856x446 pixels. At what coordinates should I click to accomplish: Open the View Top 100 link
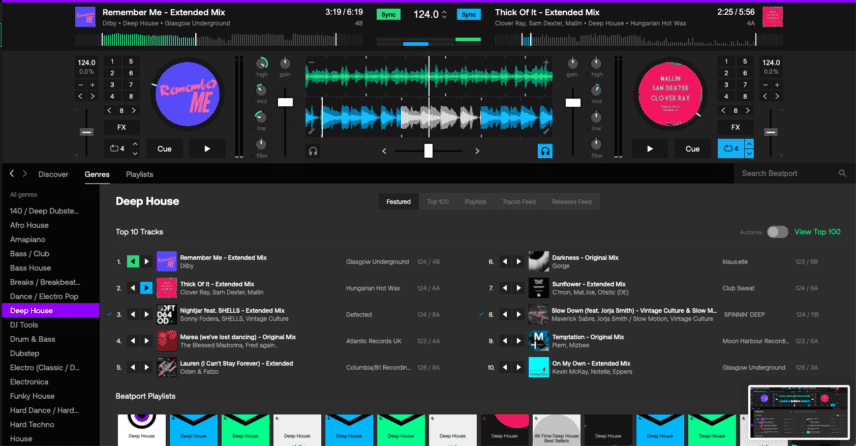(817, 232)
